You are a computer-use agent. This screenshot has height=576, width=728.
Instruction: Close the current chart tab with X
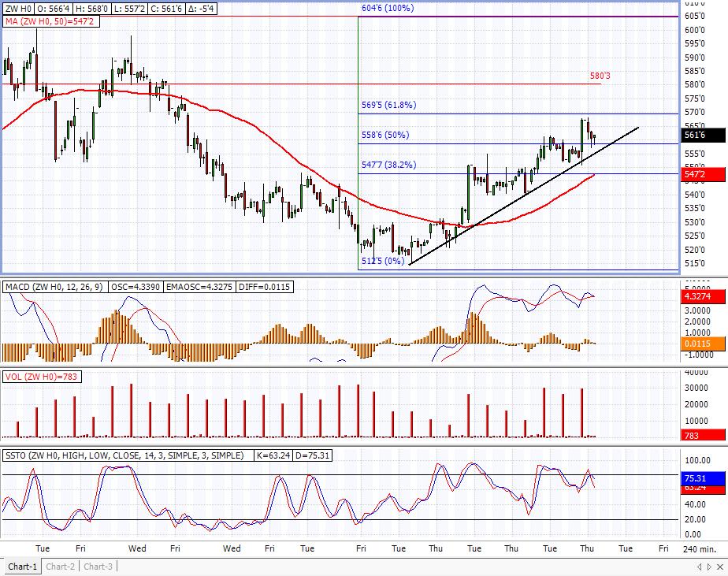[719, 567]
